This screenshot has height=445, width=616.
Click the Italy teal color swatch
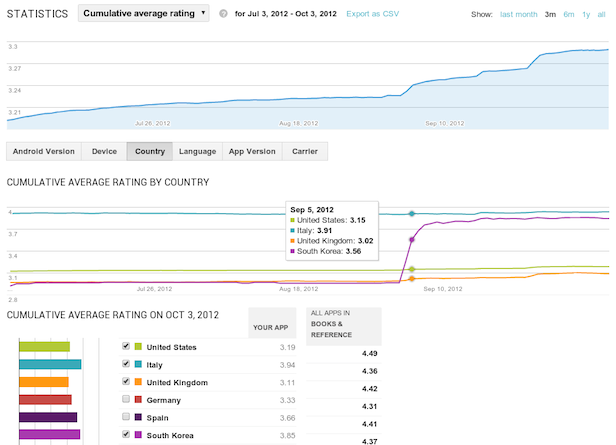(x=138, y=364)
